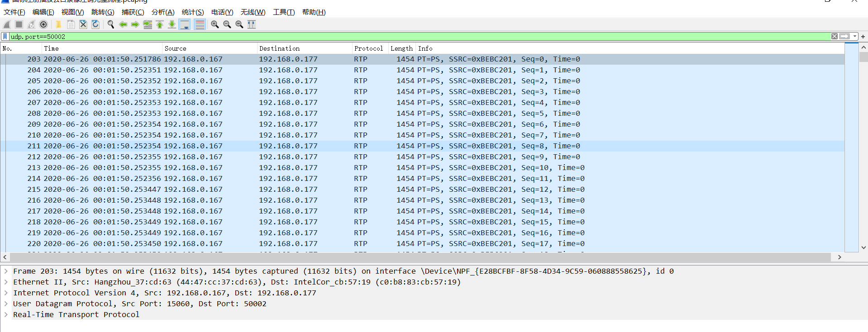
Task: Expand the Ethernet II layer
Action: [6, 282]
